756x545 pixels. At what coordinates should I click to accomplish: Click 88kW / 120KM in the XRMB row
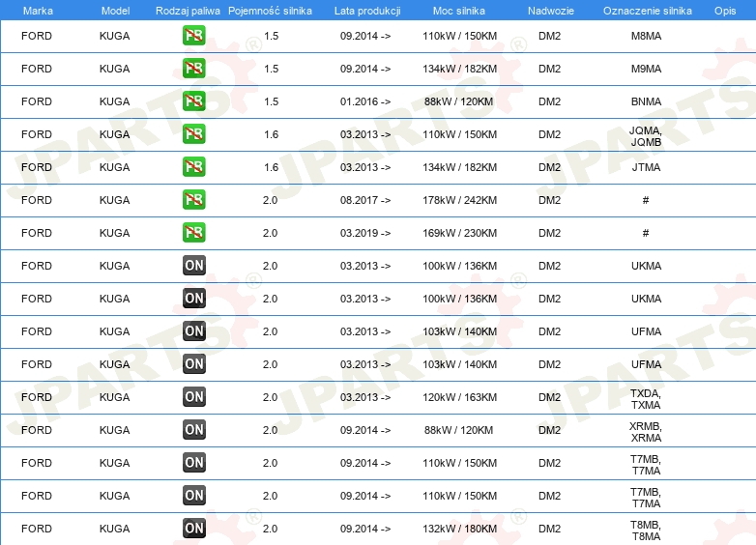point(458,430)
